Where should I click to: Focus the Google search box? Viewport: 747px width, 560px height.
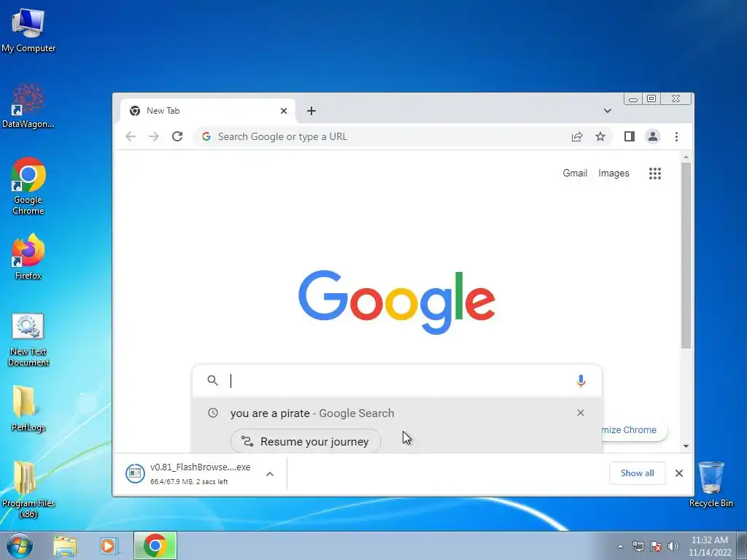tap(397, 381)
